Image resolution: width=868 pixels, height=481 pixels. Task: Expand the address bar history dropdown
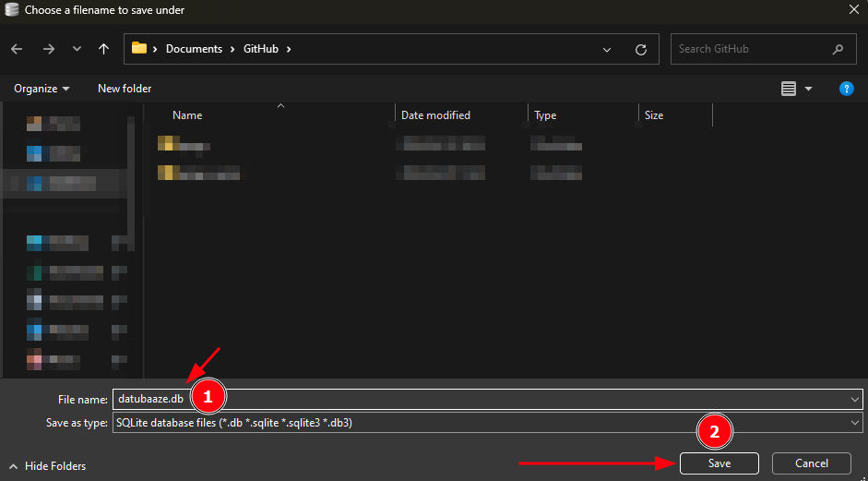[x=606, y=50]
